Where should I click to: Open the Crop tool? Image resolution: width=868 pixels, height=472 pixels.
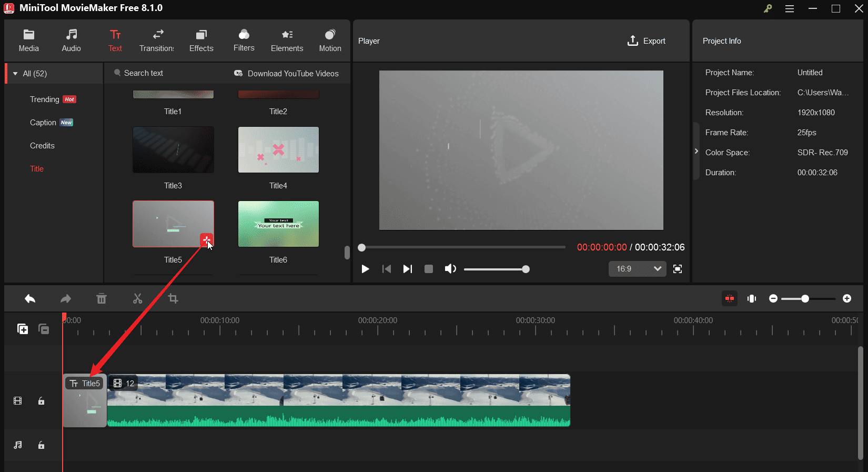point(173,299)
